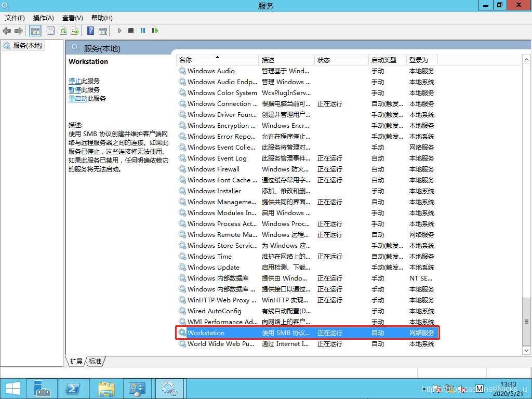Switch to the 标准 tab
The image size is (532, 399).
[95, 362]
